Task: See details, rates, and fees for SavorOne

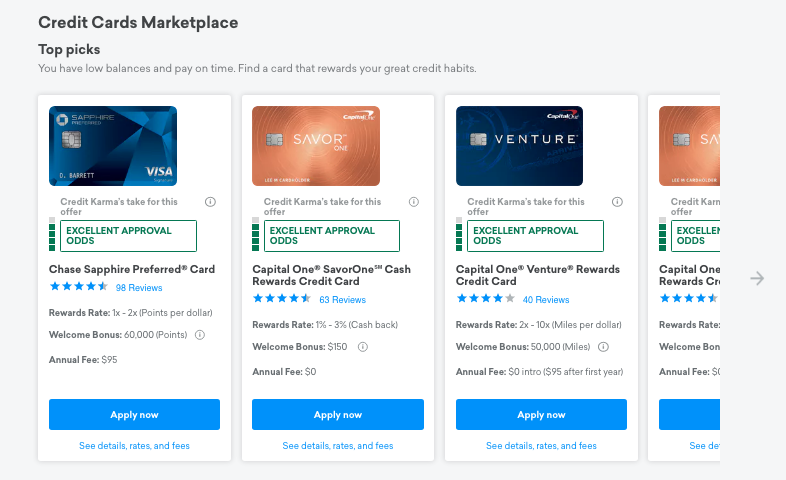Action: pos(338,445)
